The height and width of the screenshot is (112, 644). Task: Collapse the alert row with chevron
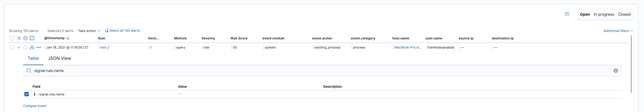tap(19, 47)
